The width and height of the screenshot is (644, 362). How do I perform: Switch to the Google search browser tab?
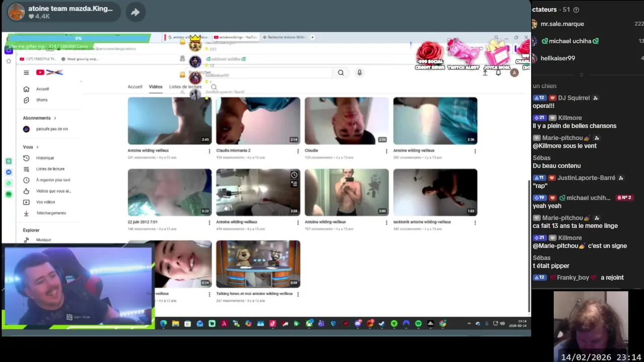coord(187,37)
